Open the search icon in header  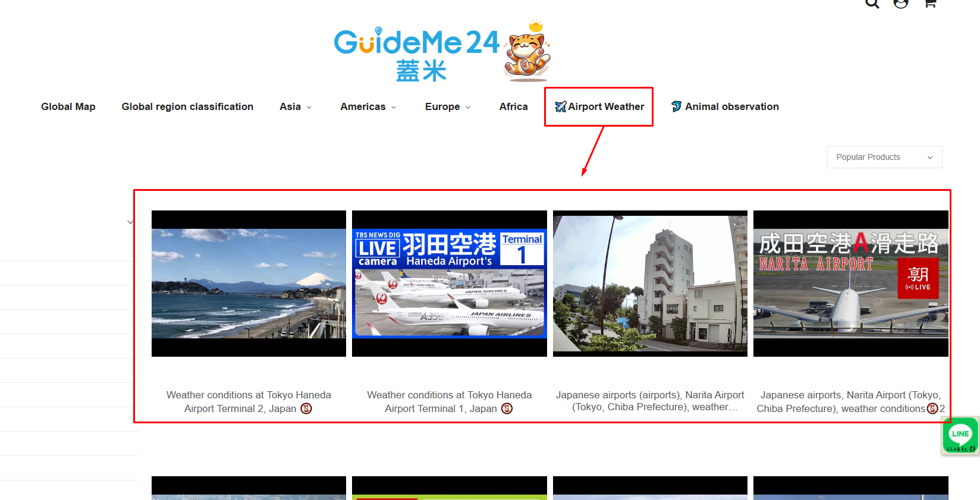872,3
